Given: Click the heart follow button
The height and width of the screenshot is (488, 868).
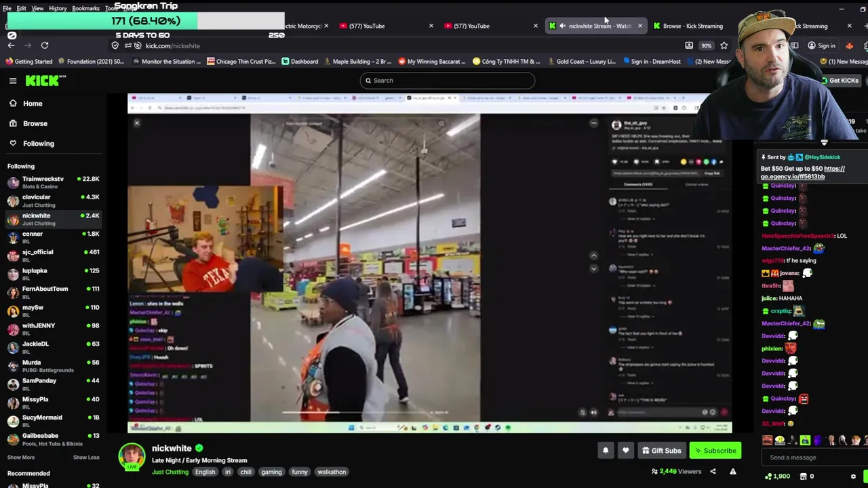Looking at the screenshot, I should click(626, 451).
